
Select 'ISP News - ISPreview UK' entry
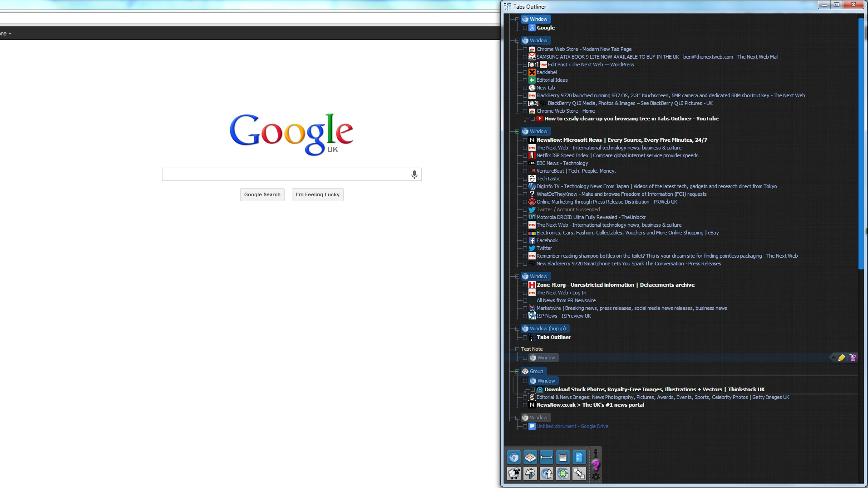pyautogui.click(x=564, y=316)
